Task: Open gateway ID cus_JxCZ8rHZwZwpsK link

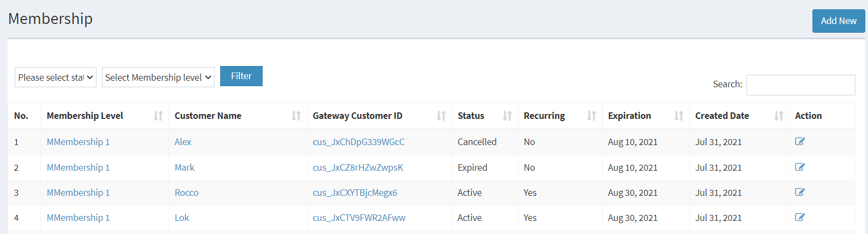Action: click(358, 167)
